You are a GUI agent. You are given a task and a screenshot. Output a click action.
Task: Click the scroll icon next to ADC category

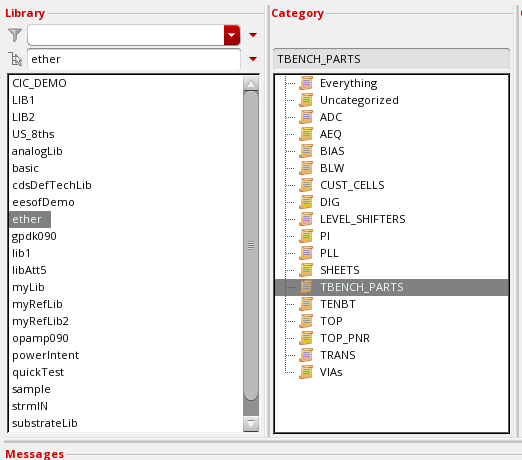pos(306,117)
